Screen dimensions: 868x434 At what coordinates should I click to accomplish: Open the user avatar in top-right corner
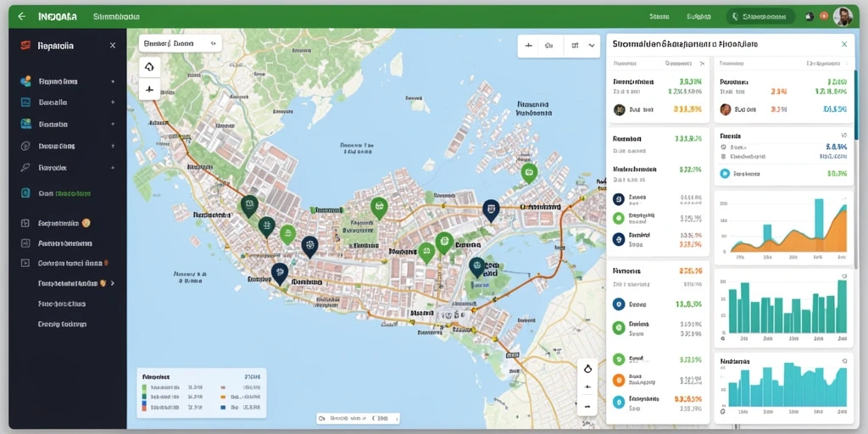pyautogui.click(x=843, y=17)
